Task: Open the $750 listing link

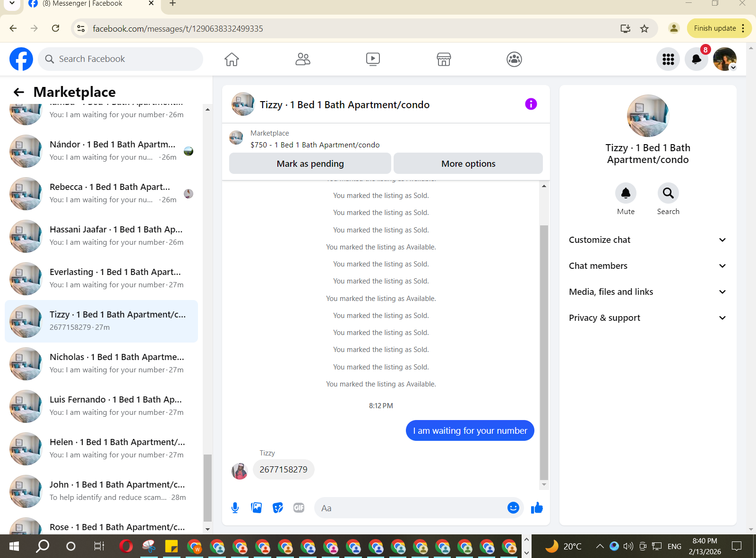Action: click(315, 145)
